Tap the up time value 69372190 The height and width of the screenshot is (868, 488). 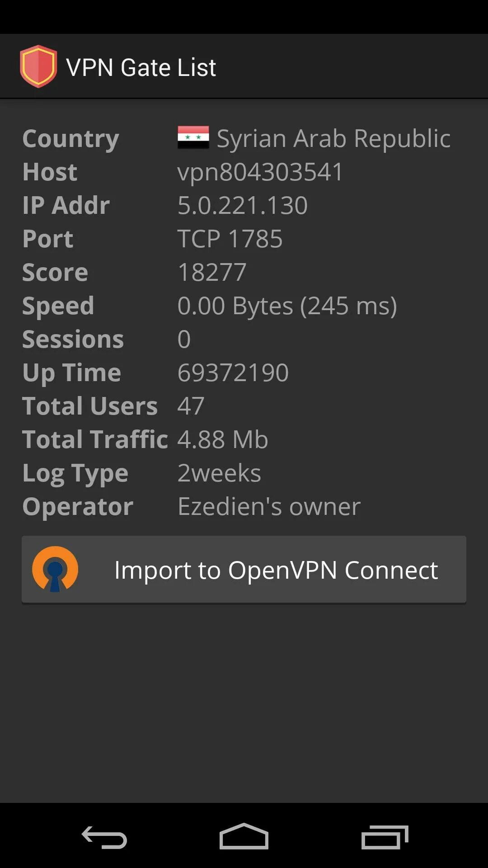coord(233,373)
